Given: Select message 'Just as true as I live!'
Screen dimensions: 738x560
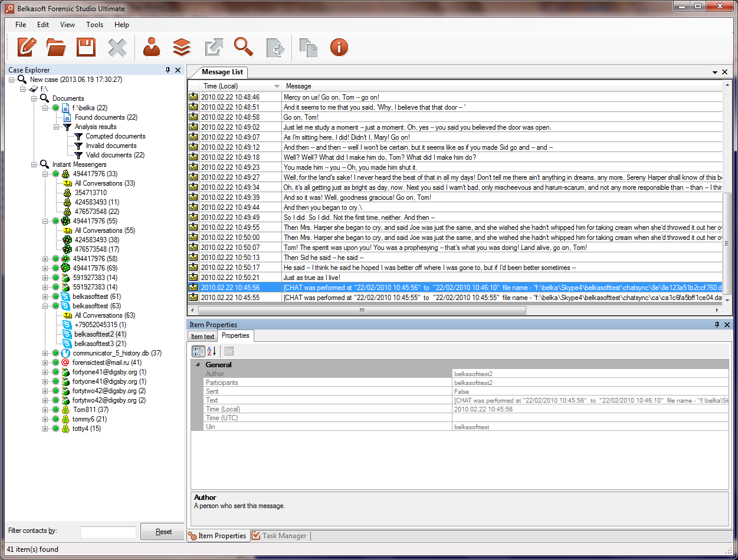Looking at the screenshot, I should (x=455, y=278).
